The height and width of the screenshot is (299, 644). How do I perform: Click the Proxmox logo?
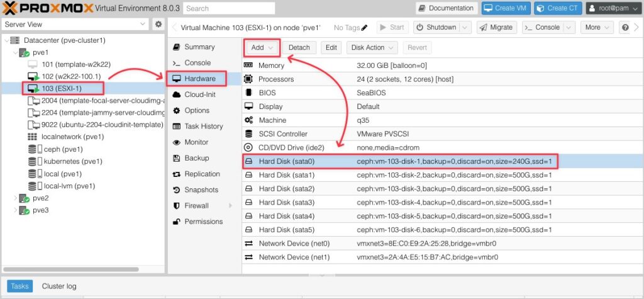coord(48,8)
